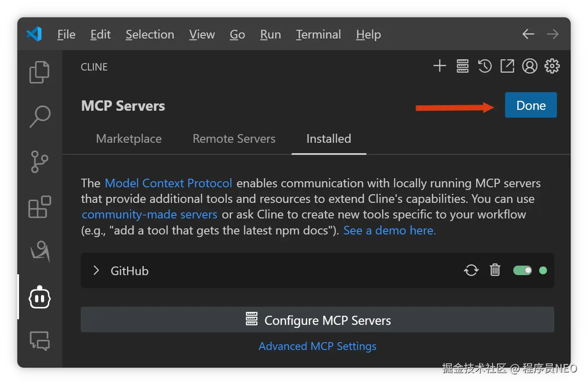Open the Source Control view
The height and width of the screenshot is (385, 588).
[40, 161]
